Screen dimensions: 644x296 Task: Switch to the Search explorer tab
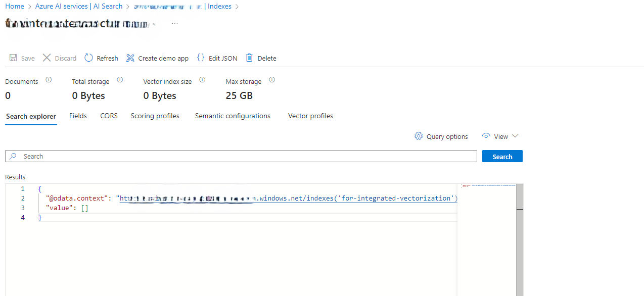31,116
